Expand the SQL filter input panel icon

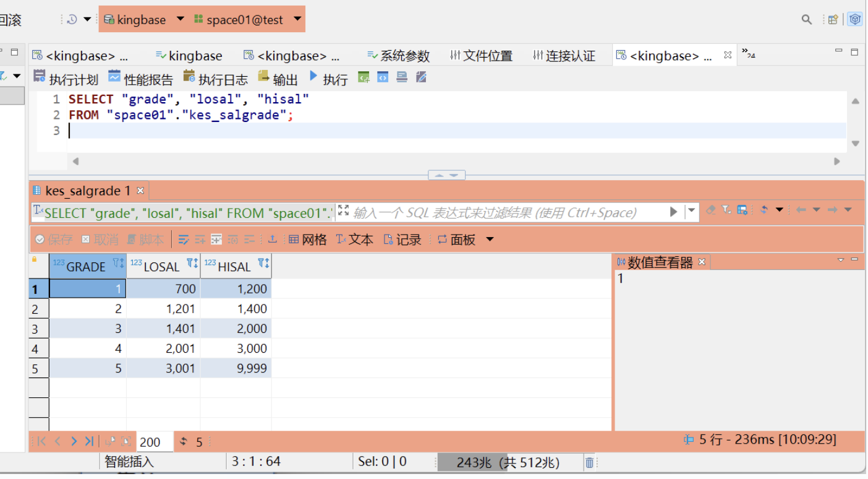pos(343,211)
